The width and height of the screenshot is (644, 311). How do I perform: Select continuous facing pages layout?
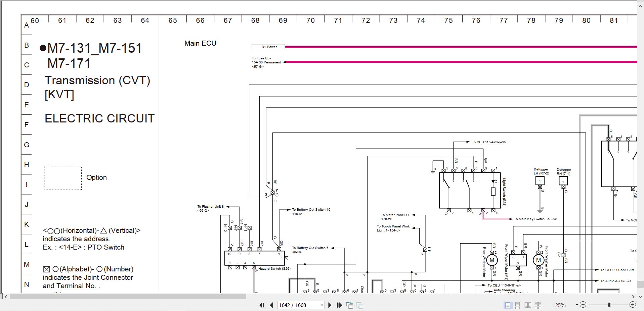[538, 305]
